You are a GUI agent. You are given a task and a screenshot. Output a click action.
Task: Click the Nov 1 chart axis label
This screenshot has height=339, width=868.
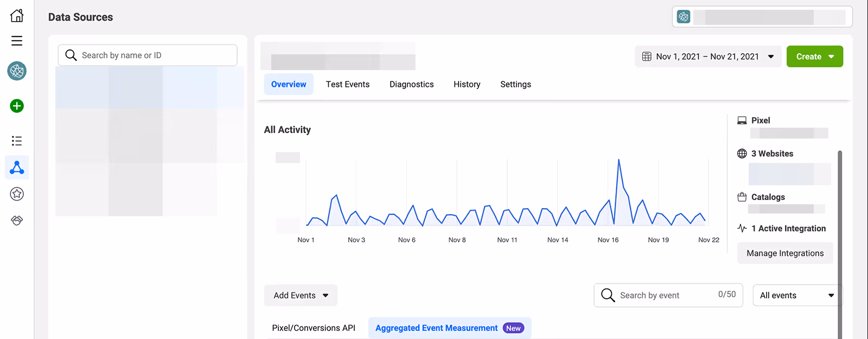point(306,240)
